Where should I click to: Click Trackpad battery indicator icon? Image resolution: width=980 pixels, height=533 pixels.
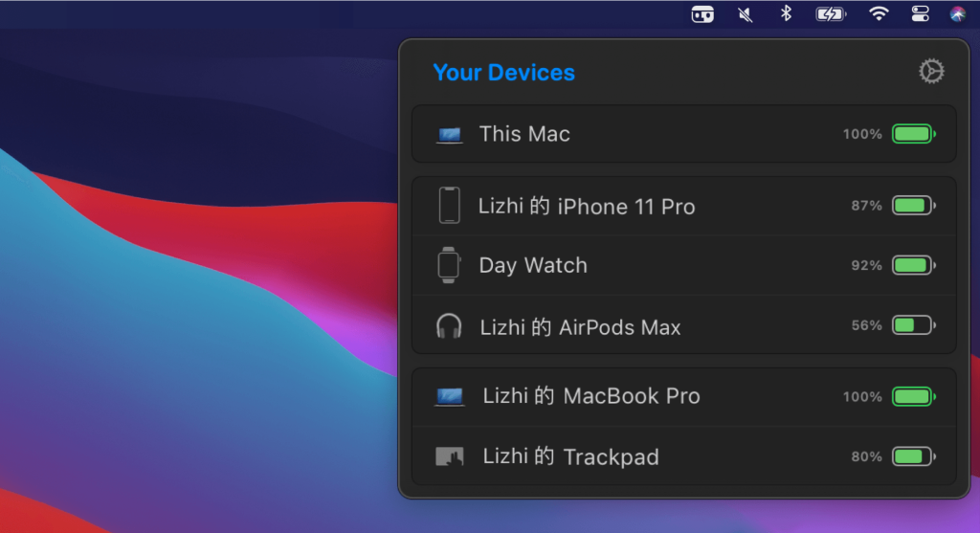[914, 456]
